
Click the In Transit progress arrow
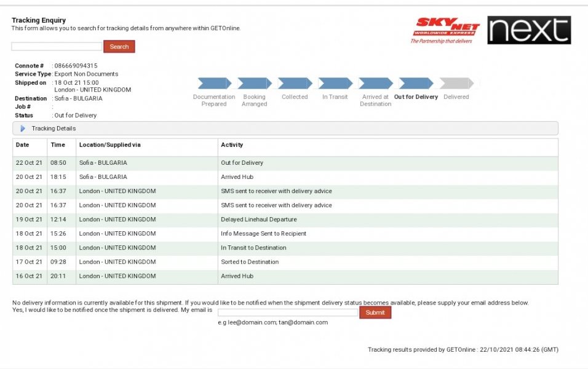click(335, 84)
